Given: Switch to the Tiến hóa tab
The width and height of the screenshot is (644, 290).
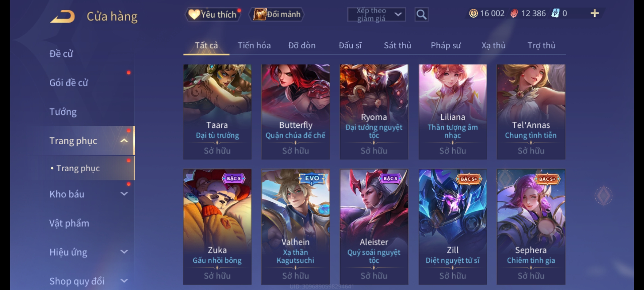Looking at the screenshot, I should (x=254, y=46).
